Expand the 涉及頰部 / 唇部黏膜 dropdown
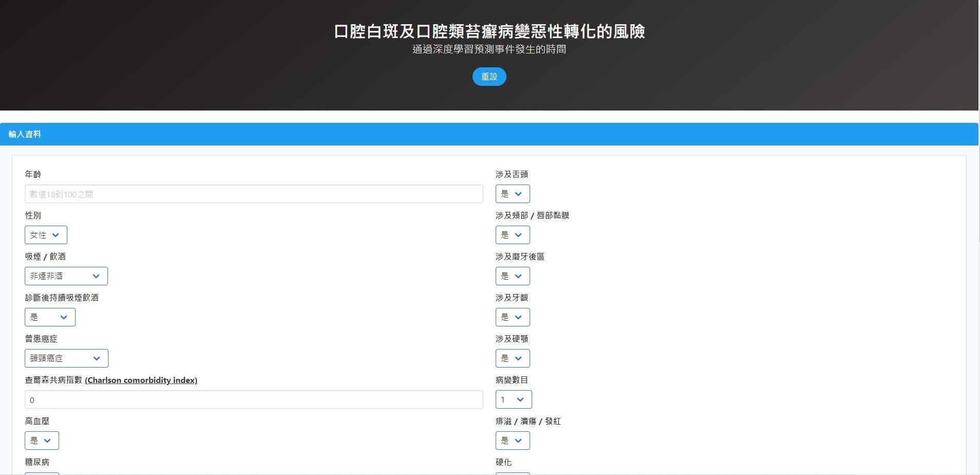The width and height of the screenshot is (980, 475). pos(512,235)
